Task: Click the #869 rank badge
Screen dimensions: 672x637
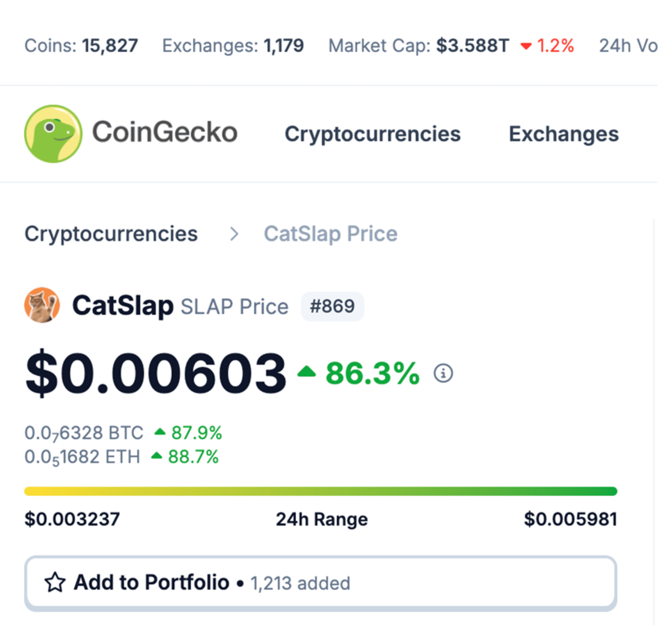Action: 333,306
